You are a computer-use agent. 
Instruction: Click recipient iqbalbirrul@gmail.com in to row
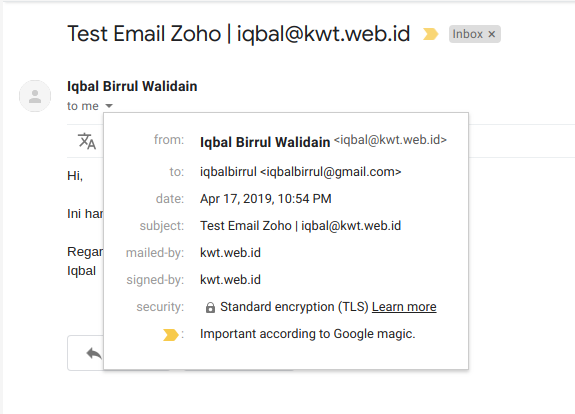(330, 172)
